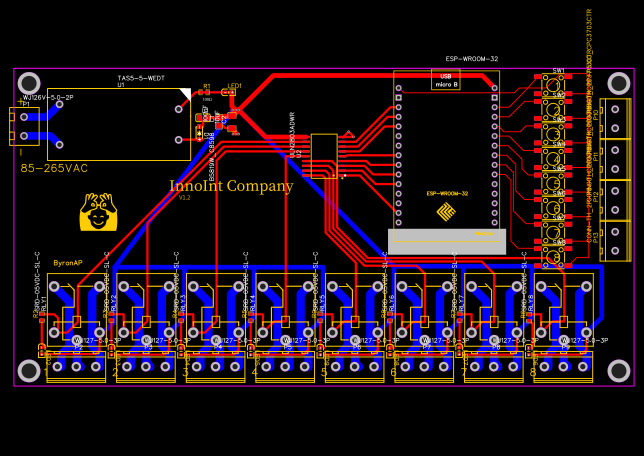644x456 pixels.
Task: Select the Espressif logo on the ESP module
Action: click(446, 211)
